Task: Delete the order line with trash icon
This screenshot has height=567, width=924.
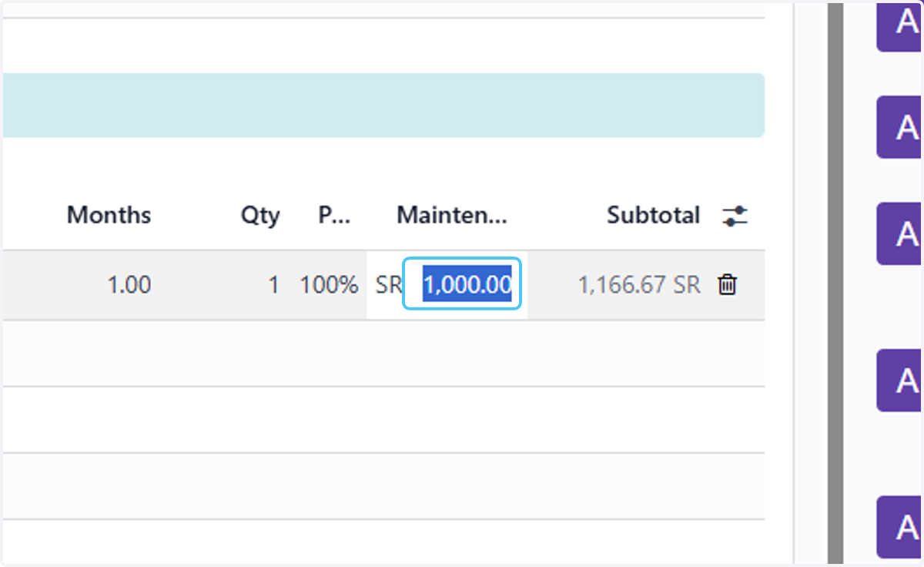Action: pos(727,285)
